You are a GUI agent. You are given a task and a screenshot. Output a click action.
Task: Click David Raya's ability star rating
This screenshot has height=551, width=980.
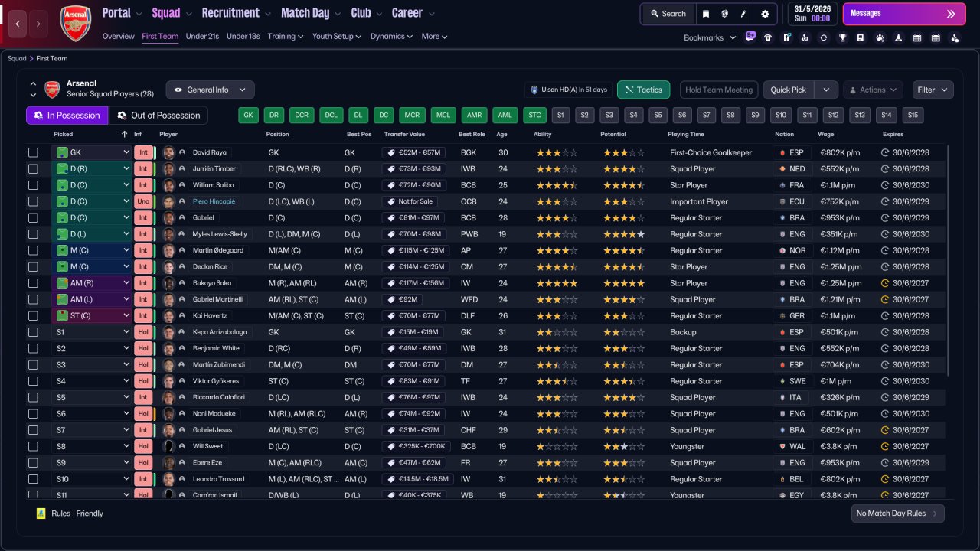pyautogui.click(x=557, y=152)
